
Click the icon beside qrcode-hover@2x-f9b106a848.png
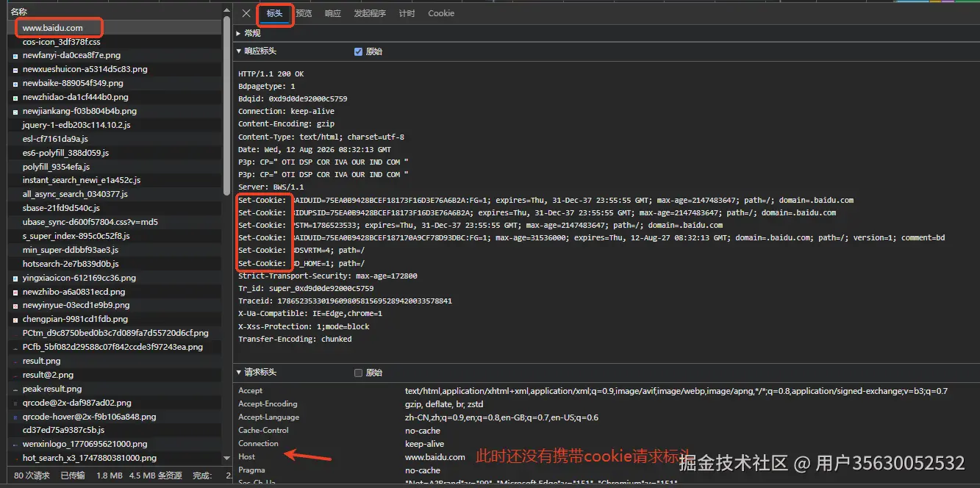click(x=15, y=417)
